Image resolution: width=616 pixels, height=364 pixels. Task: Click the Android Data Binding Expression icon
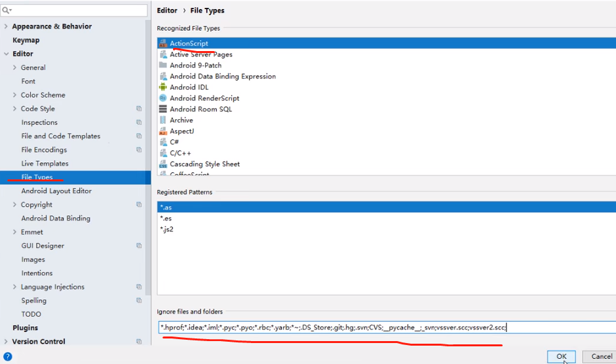pyautogui.click(x=163, y=76)
